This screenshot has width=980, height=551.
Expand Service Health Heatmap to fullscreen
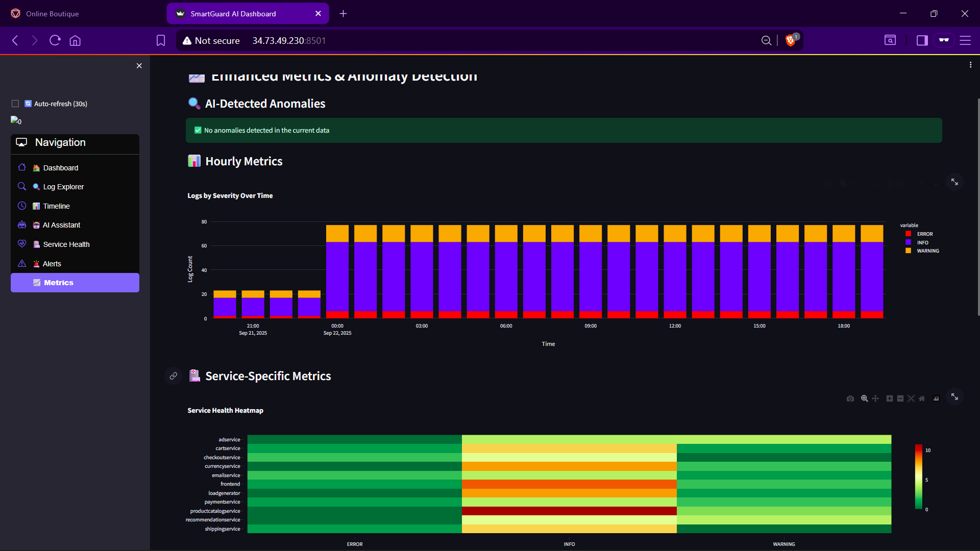click(954, 396)
